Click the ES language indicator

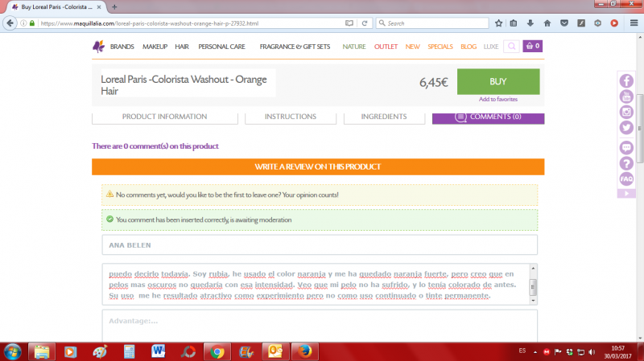pos(522,351)
